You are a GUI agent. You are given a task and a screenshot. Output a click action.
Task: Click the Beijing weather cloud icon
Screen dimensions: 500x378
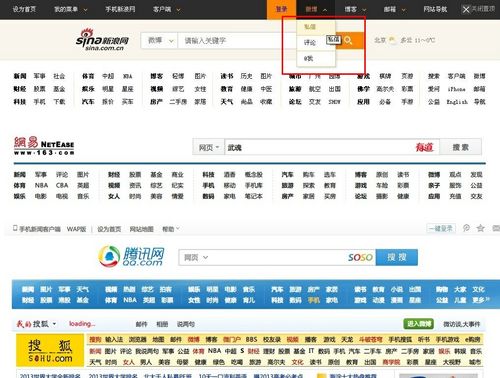click(x=393, y=40)
